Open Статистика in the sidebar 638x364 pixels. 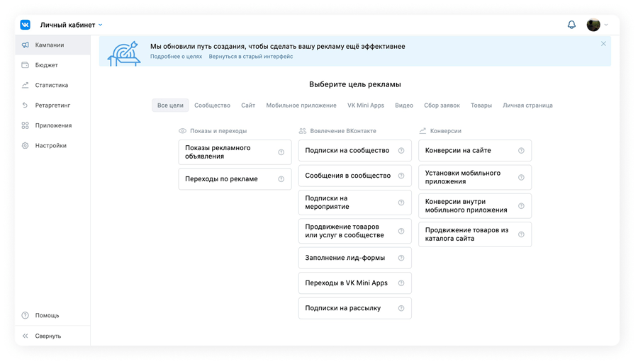(x=52, y=85)
